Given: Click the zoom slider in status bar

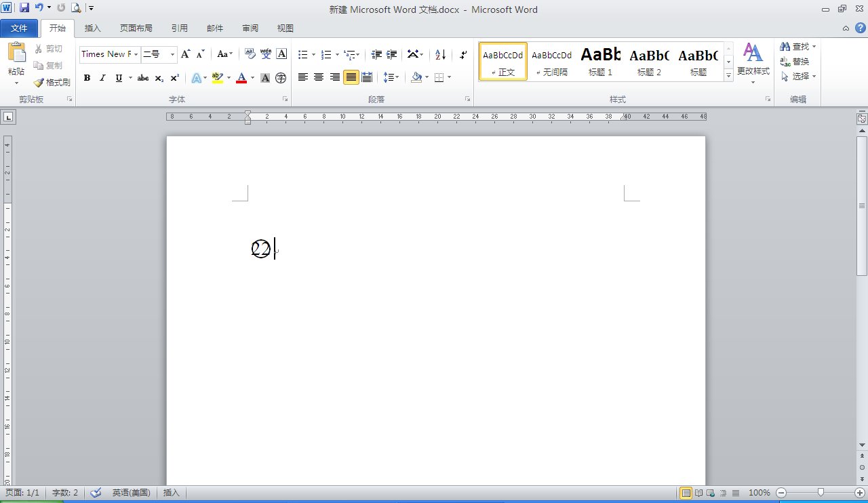Looking at the screenshot, I should coord(821,493).
